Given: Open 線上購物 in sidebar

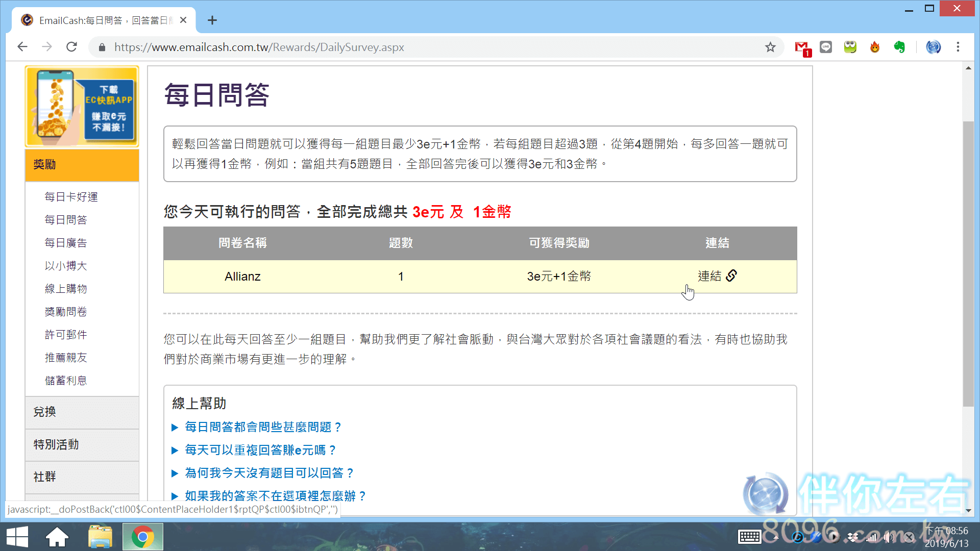Looking at the screenshot, I should [x=66, y=289].
